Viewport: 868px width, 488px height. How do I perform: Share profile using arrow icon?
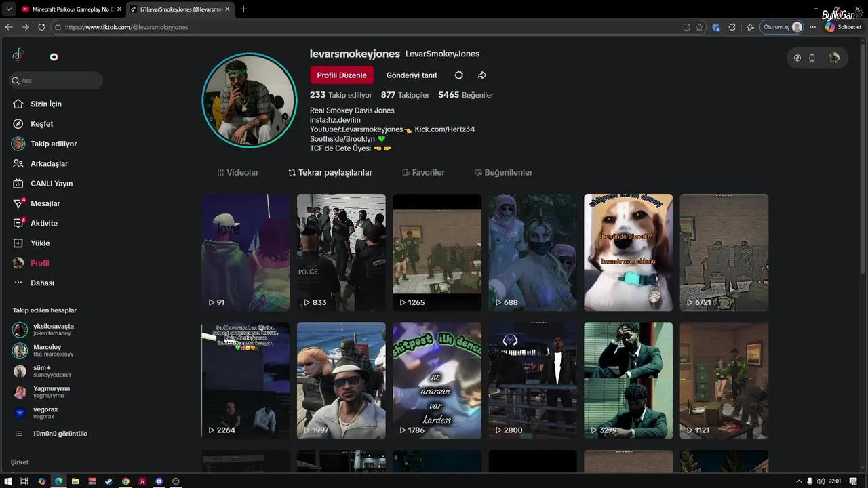coord(482,75)
